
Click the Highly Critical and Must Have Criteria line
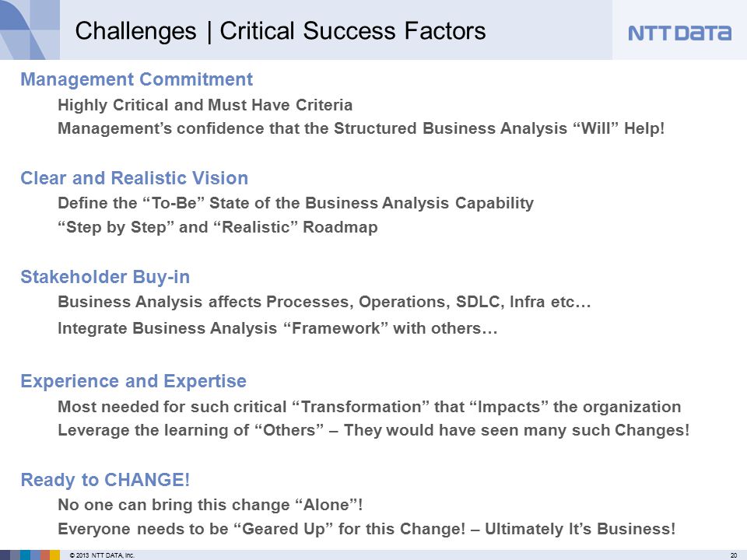coord(205,105)
